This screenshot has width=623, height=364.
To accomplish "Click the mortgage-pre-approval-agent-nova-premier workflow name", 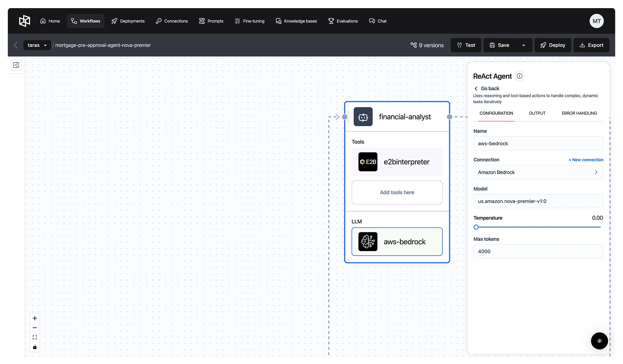I will pos(103,45).
